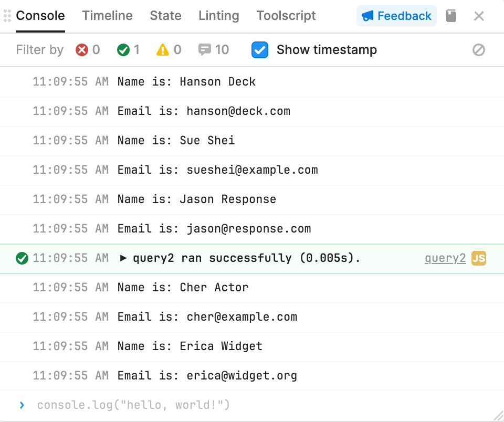The width and height of the screenshot is (504, 422).
Task: Filter console by success messages
Action: (x=128, y=50)
